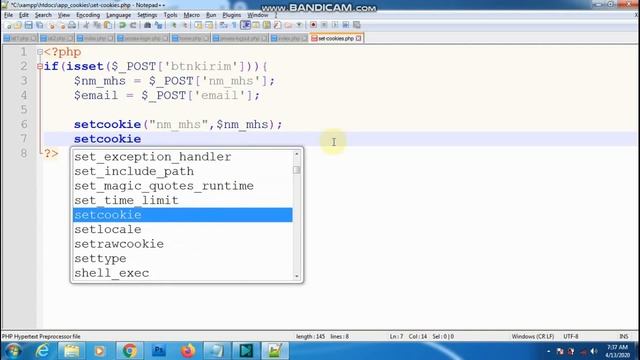The width and height of the screenshot is (640, 360).
Task: Click the Zoom Out toolbar icon
Action: (184, 25)
